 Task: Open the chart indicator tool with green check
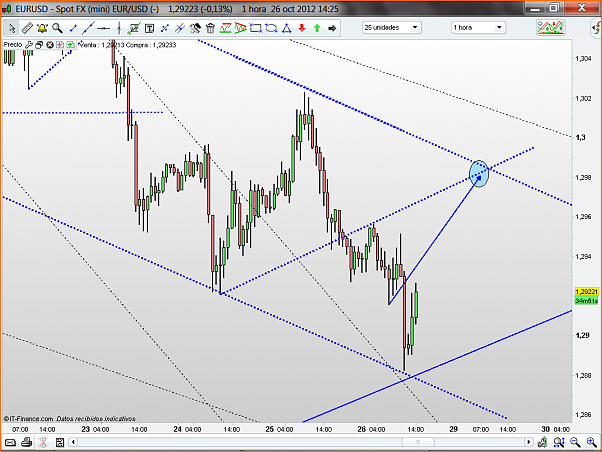pyautogui.click(x=134, y=28)
